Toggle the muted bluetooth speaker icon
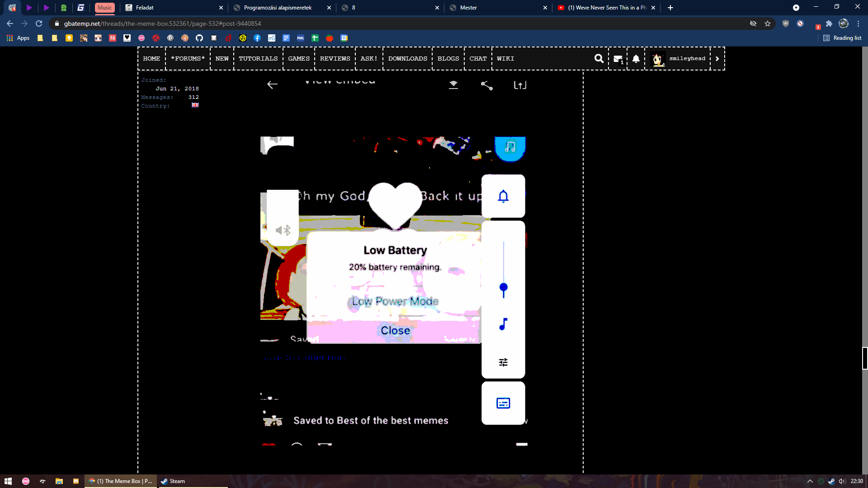Image resolution: width=868 pixels, height=488 pixels. pos(283,230)
